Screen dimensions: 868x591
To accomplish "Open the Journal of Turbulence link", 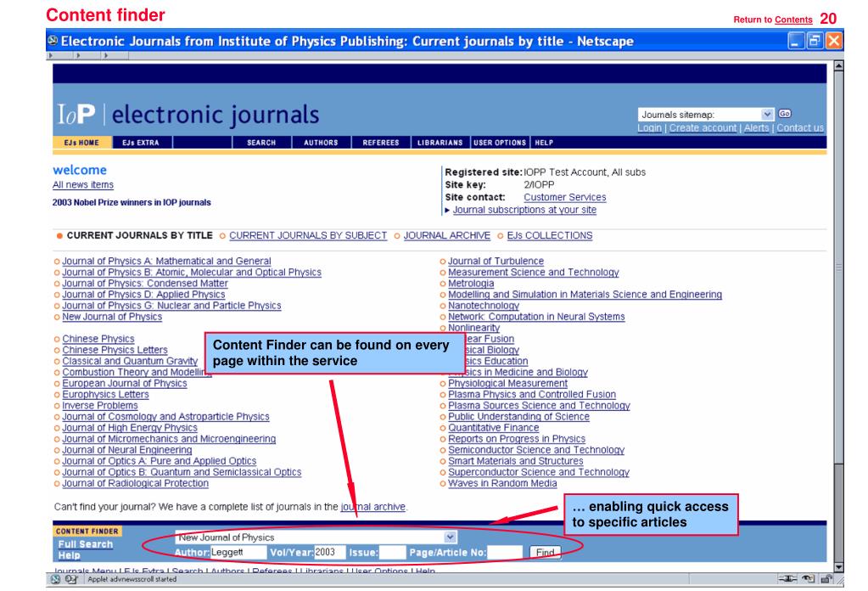I will (496, 261).
